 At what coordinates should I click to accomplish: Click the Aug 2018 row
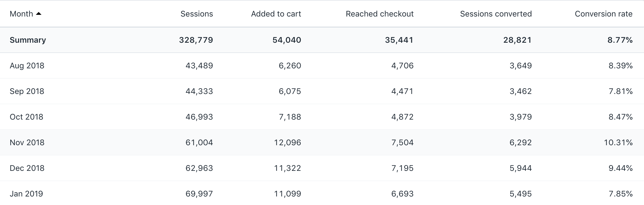pyautogui.click(x=27, y=65)
